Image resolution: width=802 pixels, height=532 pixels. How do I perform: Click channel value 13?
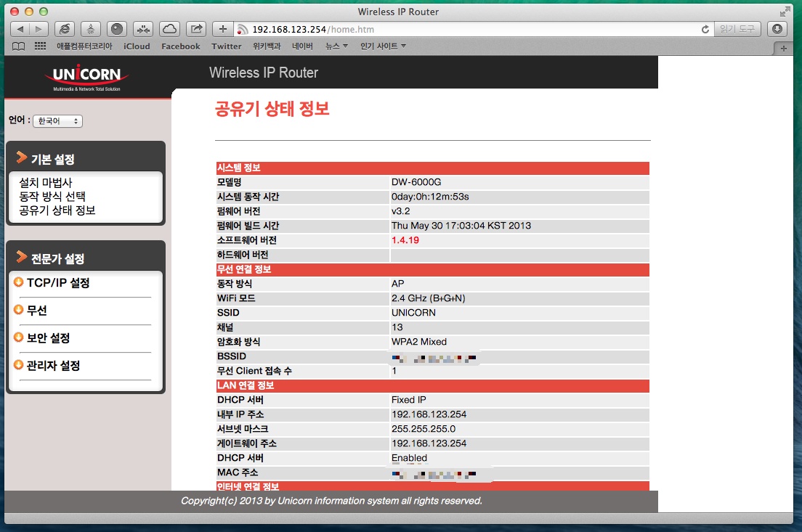click(x=397, y=327)
